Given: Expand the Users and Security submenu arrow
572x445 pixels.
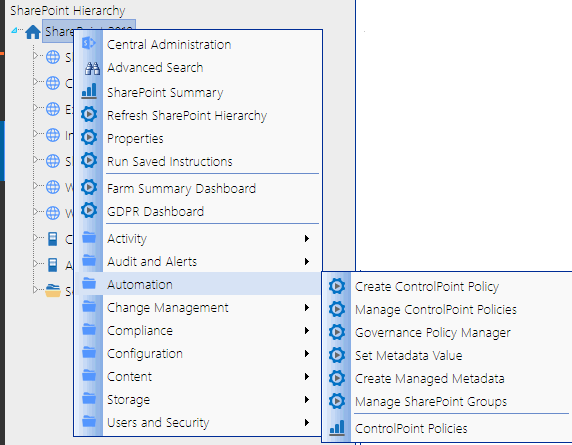Looking at the screenshot, I should [x=307, y=422].
